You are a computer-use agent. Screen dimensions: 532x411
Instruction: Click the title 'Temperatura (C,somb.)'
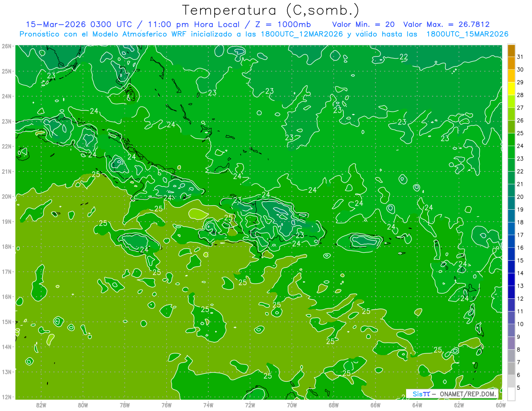[x=271, y=10]
